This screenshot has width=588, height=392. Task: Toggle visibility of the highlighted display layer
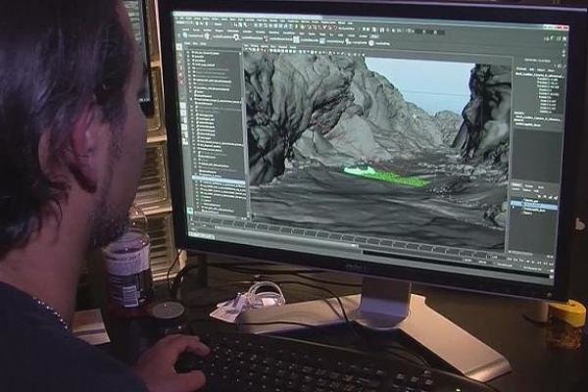[514, 207]
